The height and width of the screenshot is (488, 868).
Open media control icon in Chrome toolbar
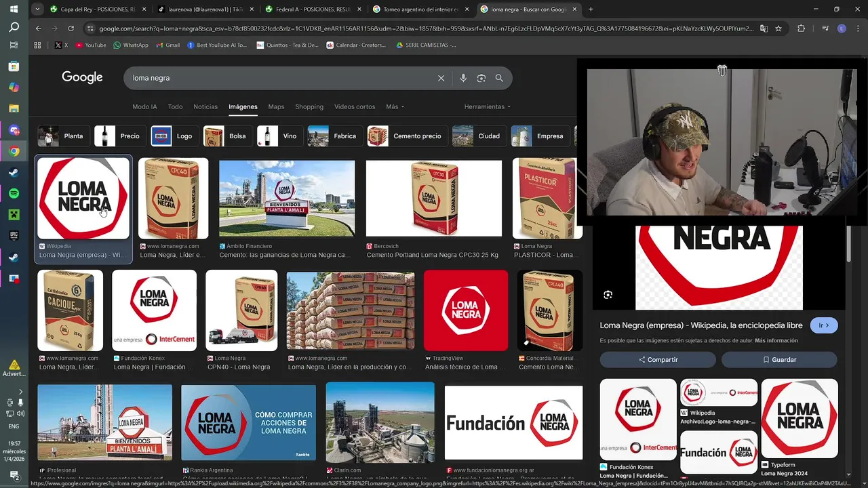pos(825,28)
